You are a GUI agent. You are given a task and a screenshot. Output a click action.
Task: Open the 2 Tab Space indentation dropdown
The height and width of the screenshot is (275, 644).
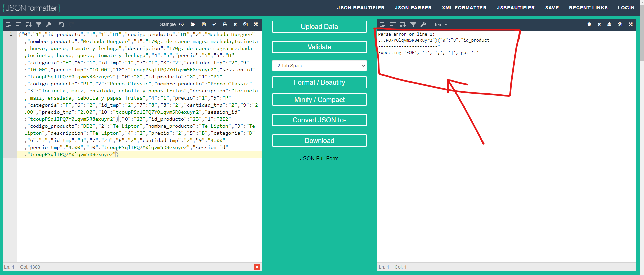point(319,66)
